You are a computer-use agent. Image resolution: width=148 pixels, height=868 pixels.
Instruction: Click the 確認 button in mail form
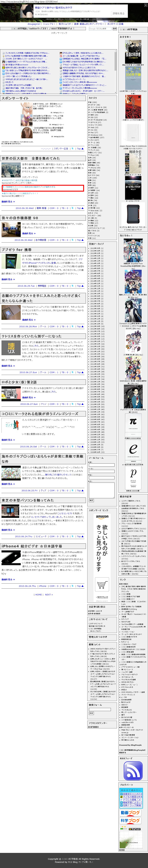tap(91, 500)
